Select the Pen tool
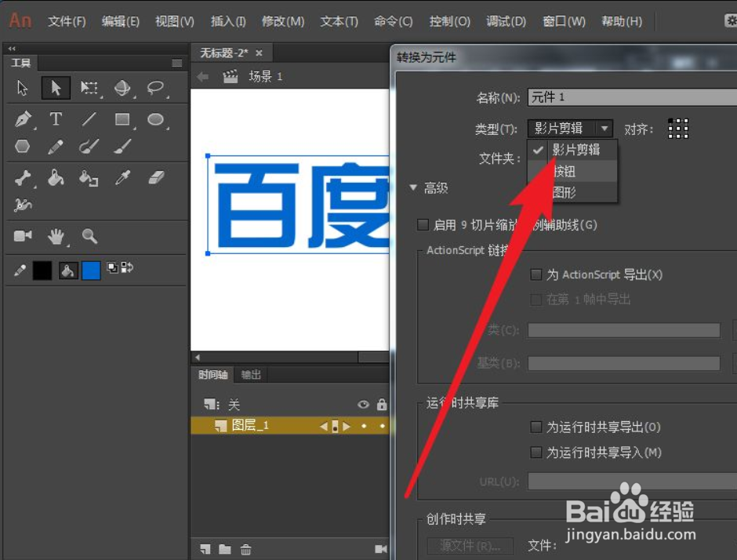737x560 pixels. (23, 119)
